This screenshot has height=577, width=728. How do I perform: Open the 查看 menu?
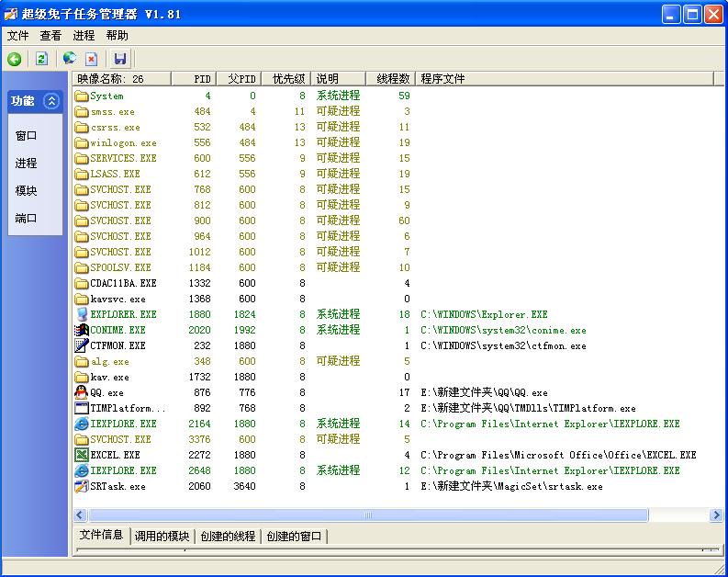tap(50, 36)
